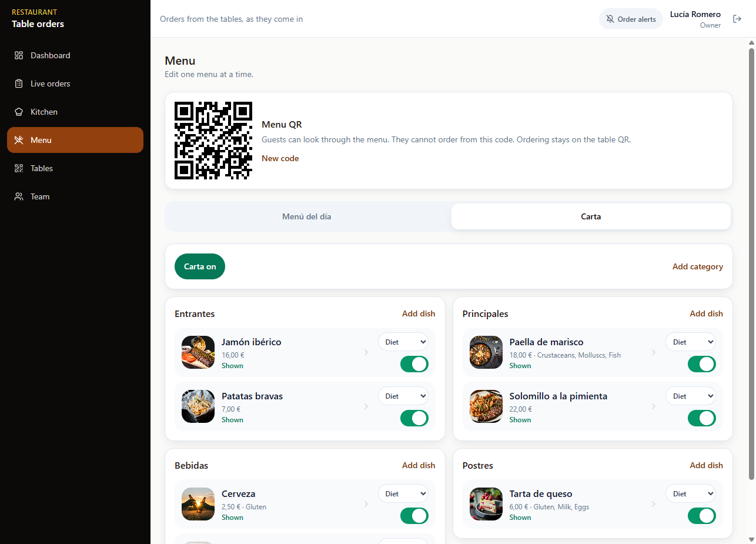
Task: Click the Menu QR code image
Action: (x=213, y=141)
